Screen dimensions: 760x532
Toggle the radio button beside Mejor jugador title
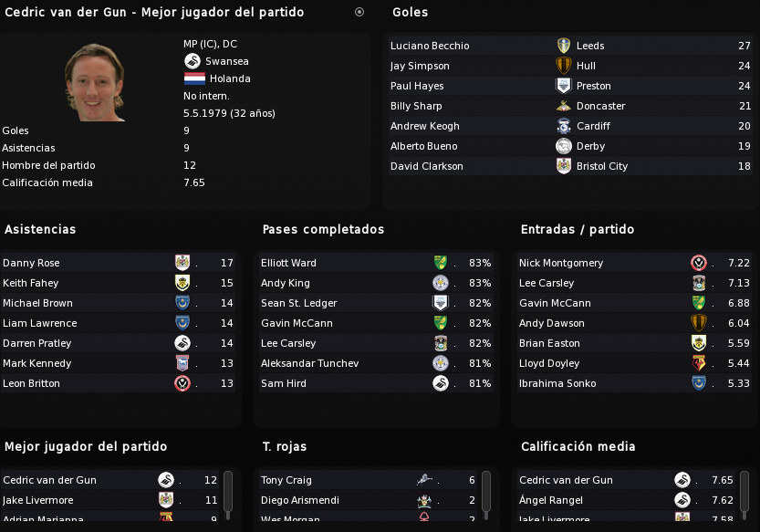359,12
